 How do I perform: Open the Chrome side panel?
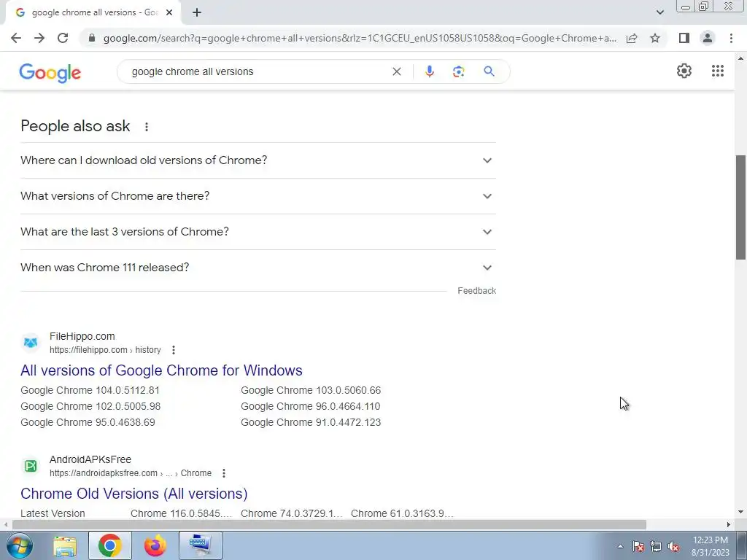coord(684,38)
